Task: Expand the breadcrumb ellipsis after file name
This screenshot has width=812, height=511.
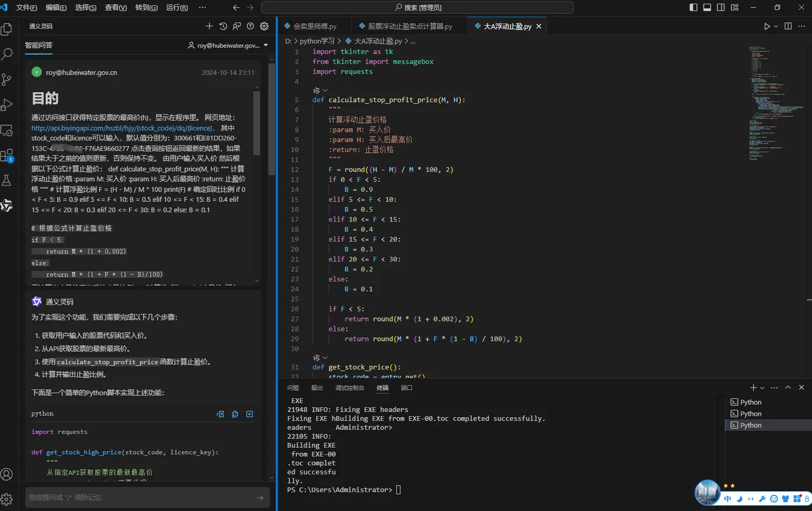Action: click(x=413, y=41)
